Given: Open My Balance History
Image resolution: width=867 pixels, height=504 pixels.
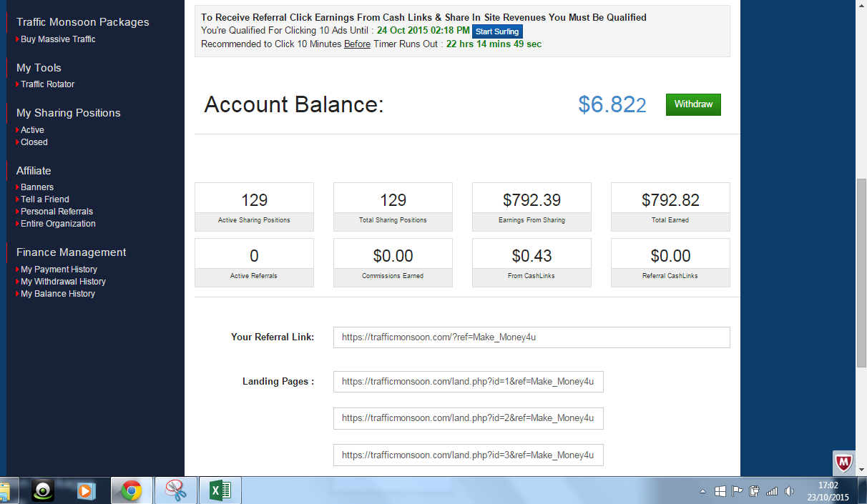Looking at the screenshot, I should pos(57,294).
